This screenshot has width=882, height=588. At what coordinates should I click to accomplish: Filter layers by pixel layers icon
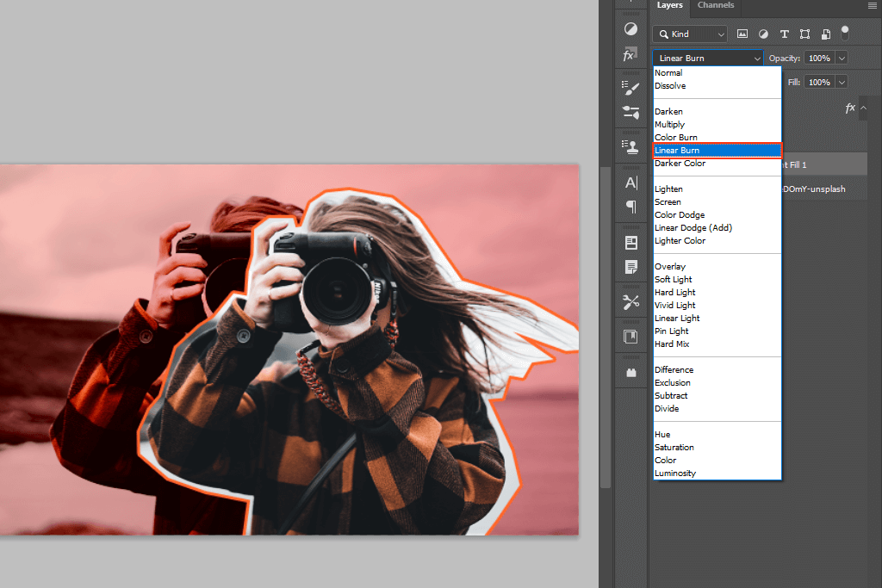742,34
